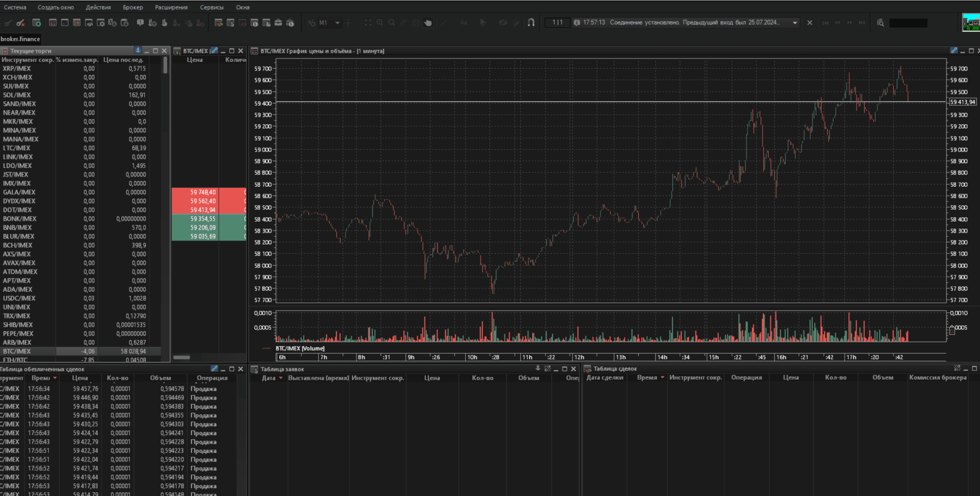Open the Создать окно menu

(55, 7)
